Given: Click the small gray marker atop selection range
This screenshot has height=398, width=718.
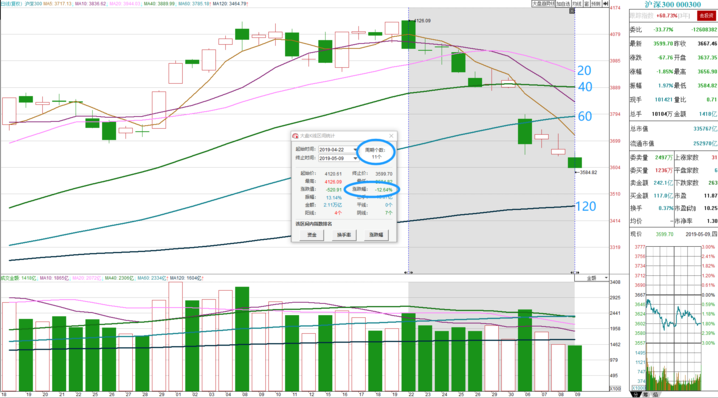Looking at the screenshot, I should [x=572, y=11].
